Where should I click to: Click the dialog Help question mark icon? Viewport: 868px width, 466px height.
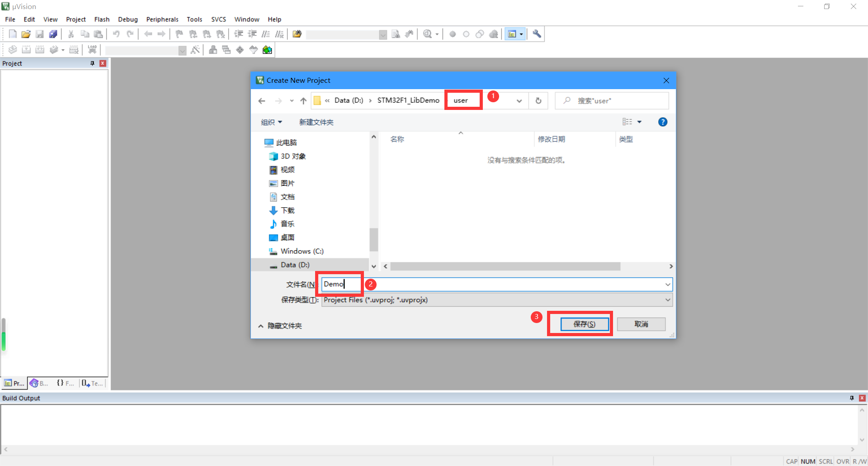(663, 122)
